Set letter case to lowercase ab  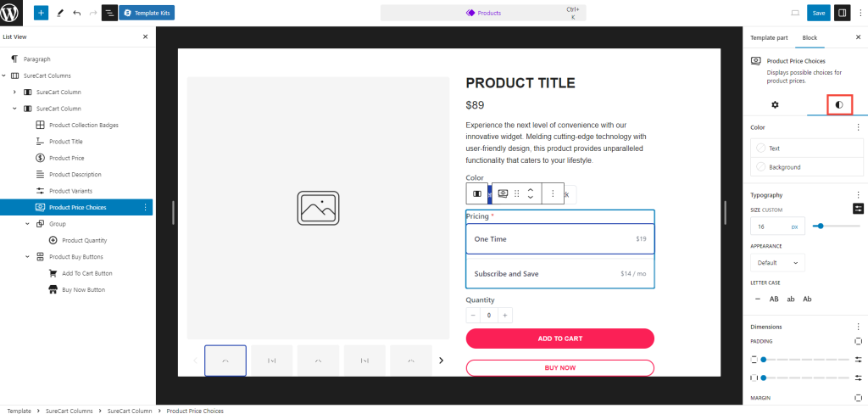tap(791, 299)
